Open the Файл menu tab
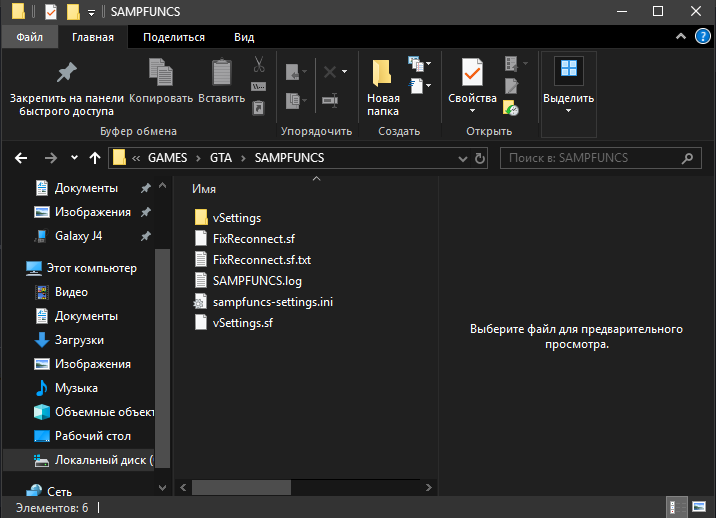 [x=29, y=37]
